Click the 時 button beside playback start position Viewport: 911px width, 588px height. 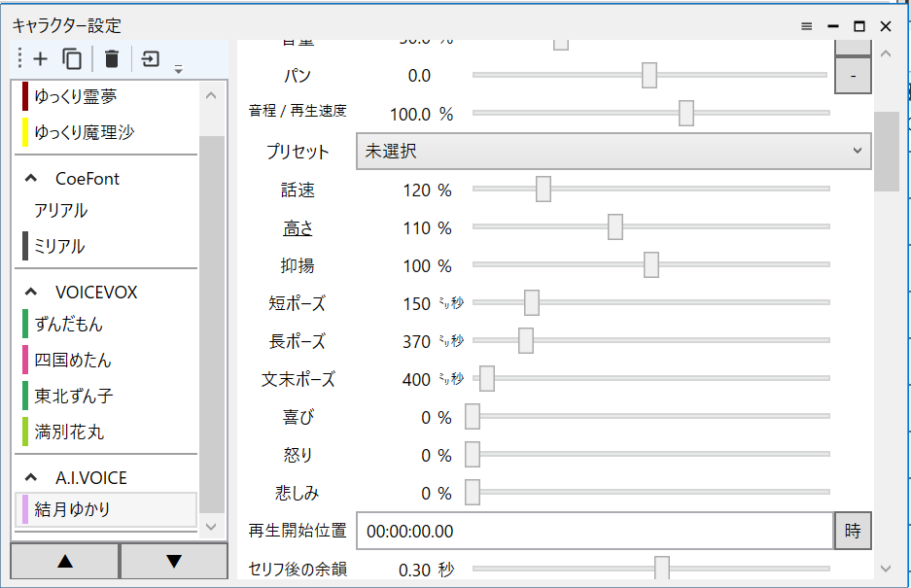(x=852, y=532)
